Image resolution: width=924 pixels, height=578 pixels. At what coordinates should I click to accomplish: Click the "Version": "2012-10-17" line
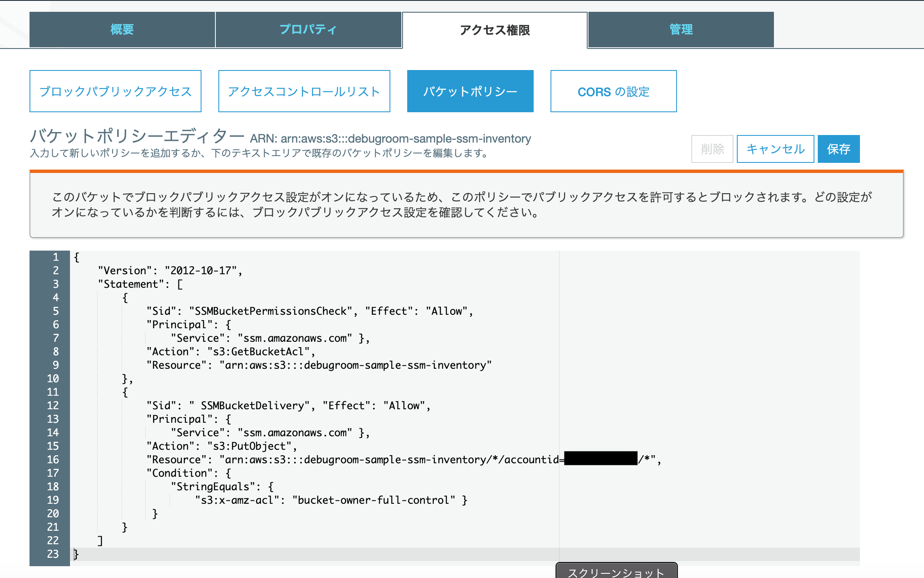pyautogui.click(x=170, y=270)
